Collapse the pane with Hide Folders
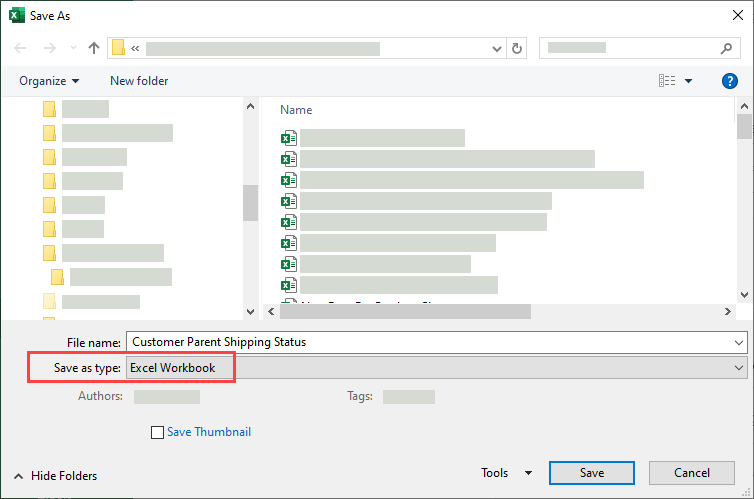This screenshot has height=499, width=754. click(x=55, y=476)
